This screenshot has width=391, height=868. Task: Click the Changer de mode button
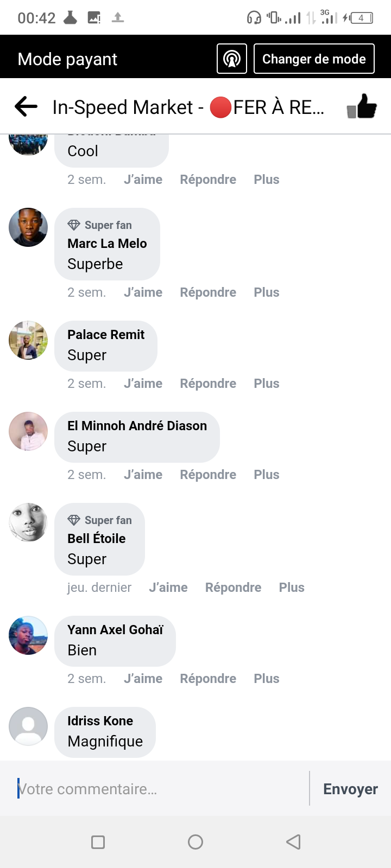(314, 59)
